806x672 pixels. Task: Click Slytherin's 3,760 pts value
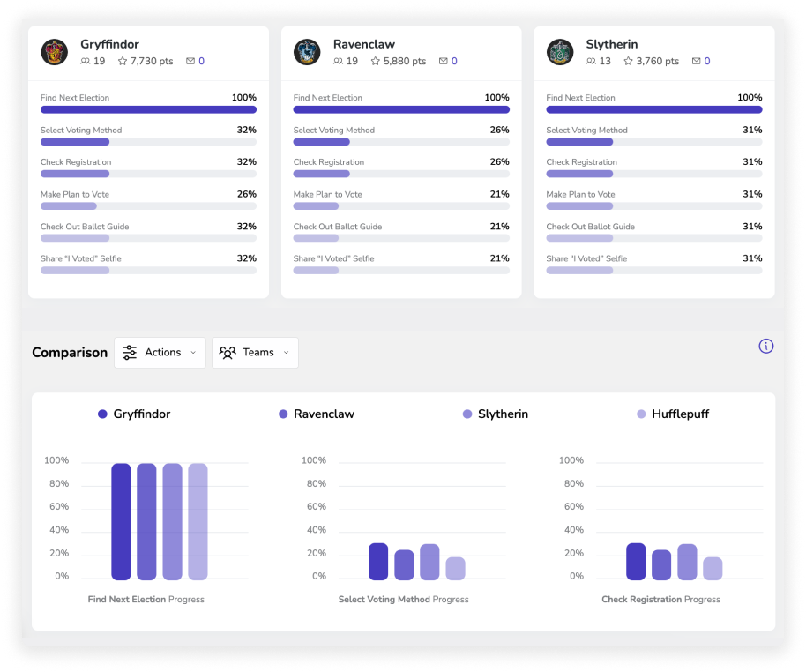click(x=658, y=61)
